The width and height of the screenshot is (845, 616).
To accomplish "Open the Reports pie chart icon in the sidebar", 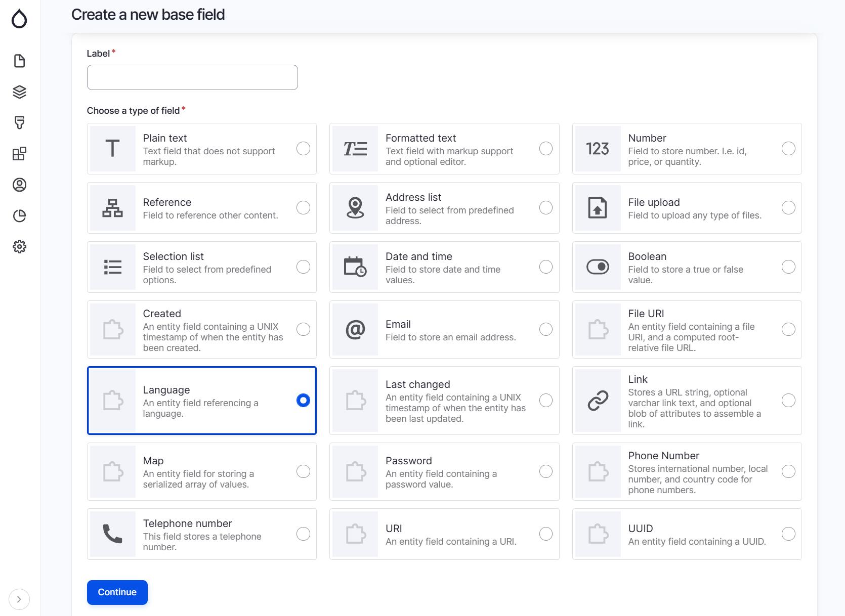I will (x=19, y=216).
